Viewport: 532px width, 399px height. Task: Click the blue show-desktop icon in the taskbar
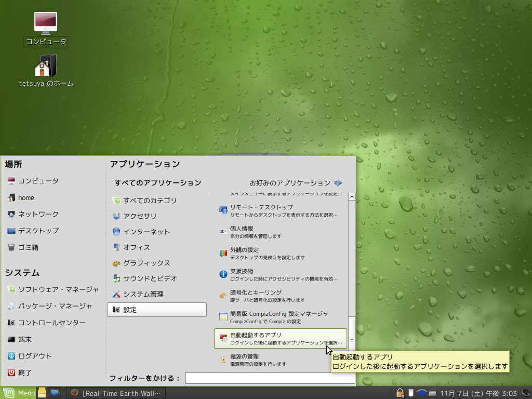pyautogui.click(x=54, y=393)
